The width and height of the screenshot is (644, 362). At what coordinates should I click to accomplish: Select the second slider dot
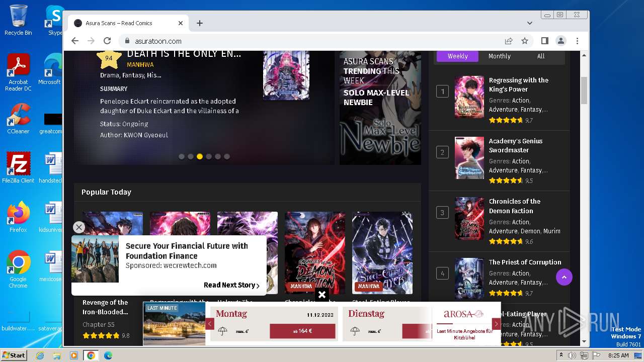(x=191, y=156)
